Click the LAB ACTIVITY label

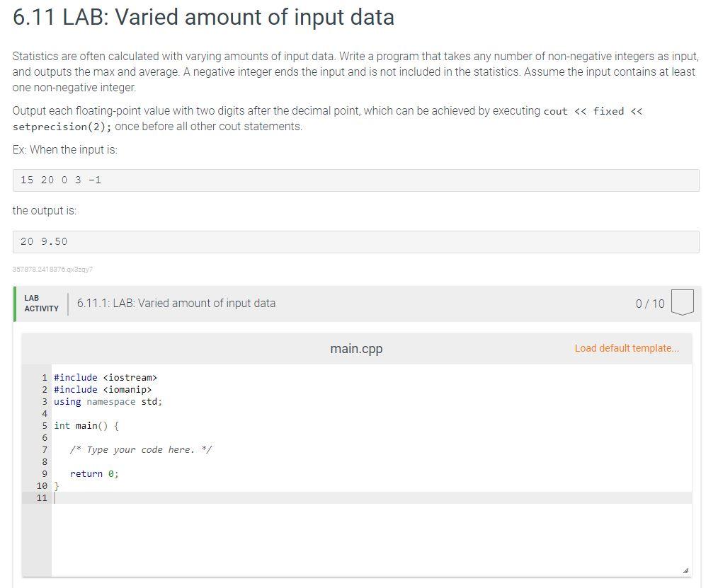pyautogui.click(x=41, y=303)
